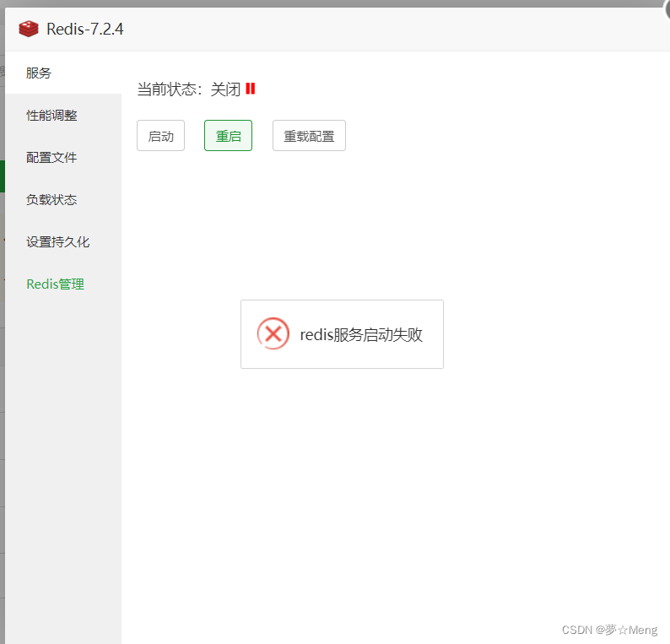Select the 负载状态 tab

pos(63,200)
